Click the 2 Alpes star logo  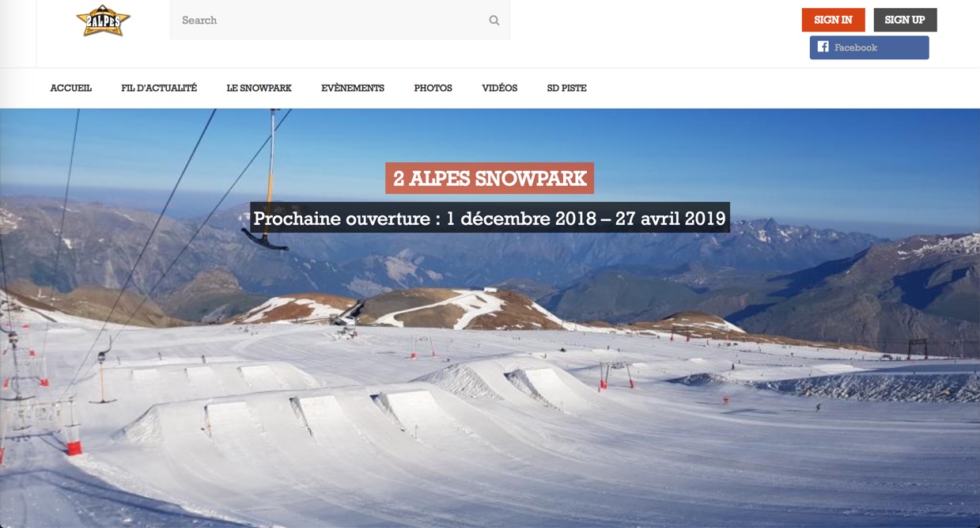point(103,21)
